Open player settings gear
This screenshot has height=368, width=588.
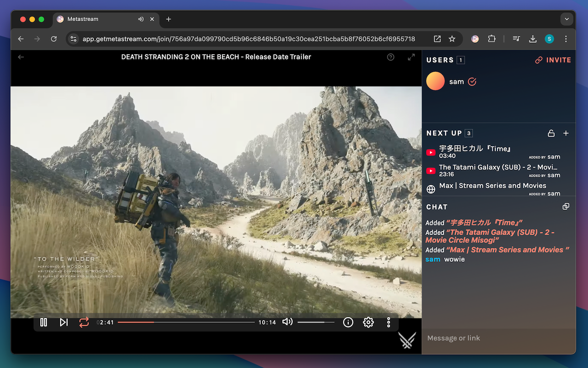tap(368, 322)
